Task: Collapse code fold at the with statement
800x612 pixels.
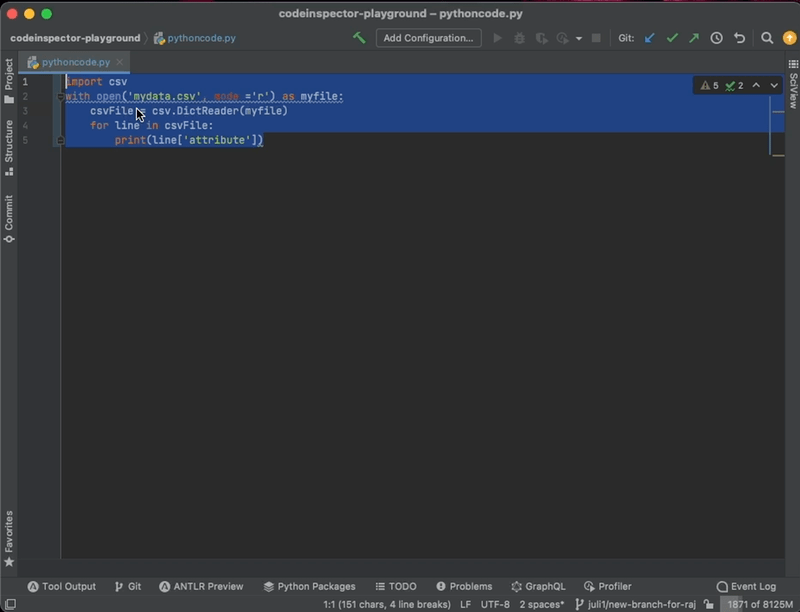Action: click(x=60, y=97)
